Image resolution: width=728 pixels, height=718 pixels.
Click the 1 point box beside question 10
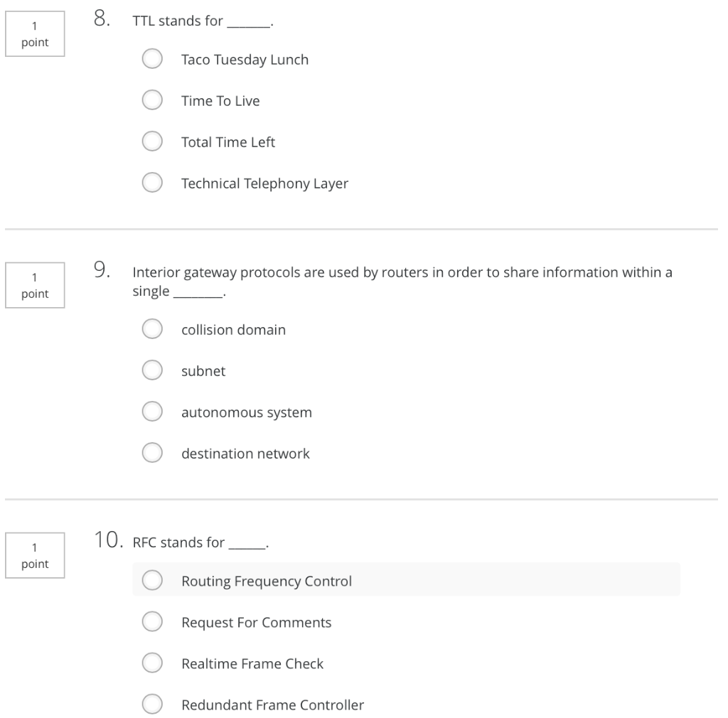click(35, 555)
